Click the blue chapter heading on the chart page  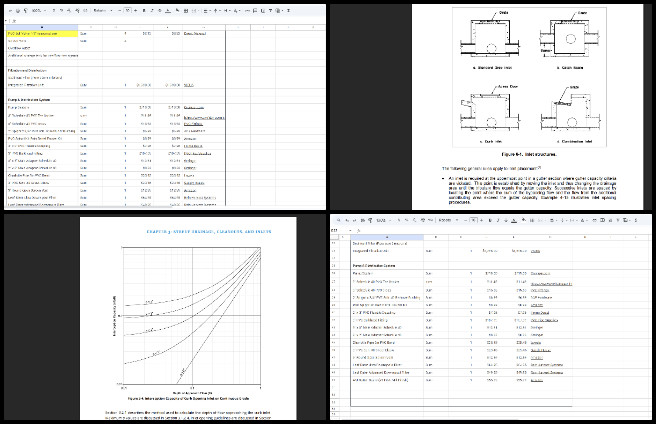209,231
